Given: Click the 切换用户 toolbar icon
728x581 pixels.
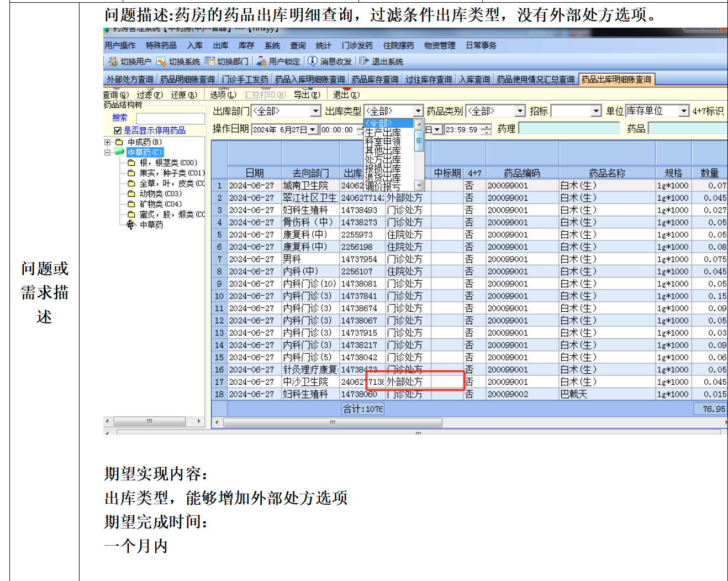Looking at the screenshot, I should [113, 61].
